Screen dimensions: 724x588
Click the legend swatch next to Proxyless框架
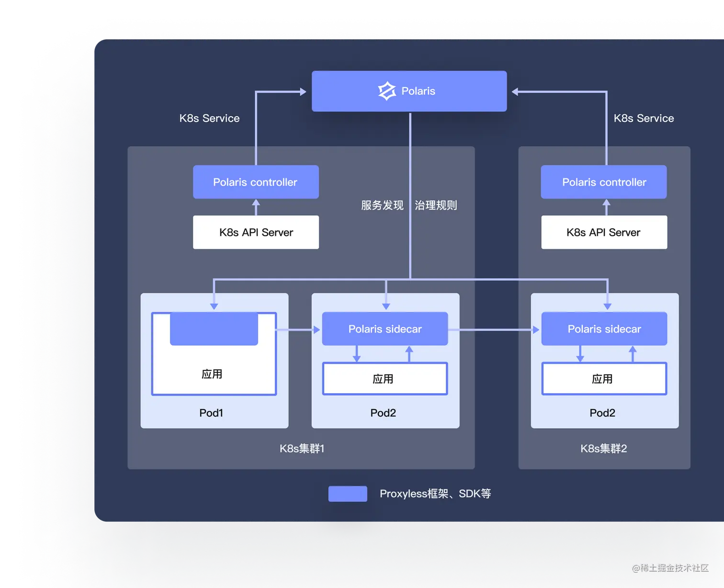[348, 493]
